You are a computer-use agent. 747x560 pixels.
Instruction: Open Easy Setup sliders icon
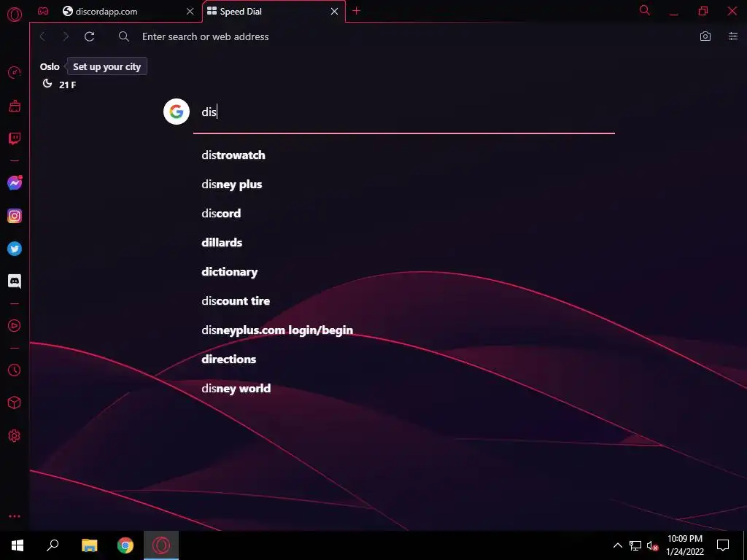732,36
